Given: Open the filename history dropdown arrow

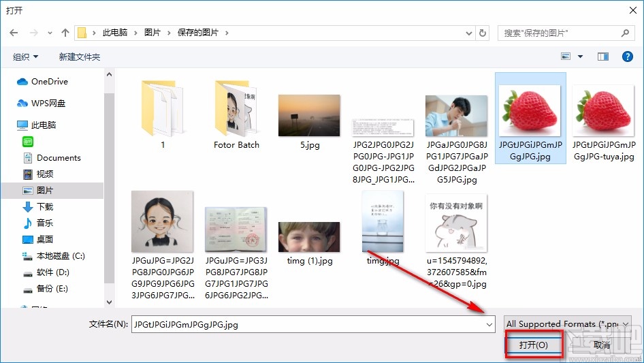Looking at the screenshot, I should pos(489,324).
